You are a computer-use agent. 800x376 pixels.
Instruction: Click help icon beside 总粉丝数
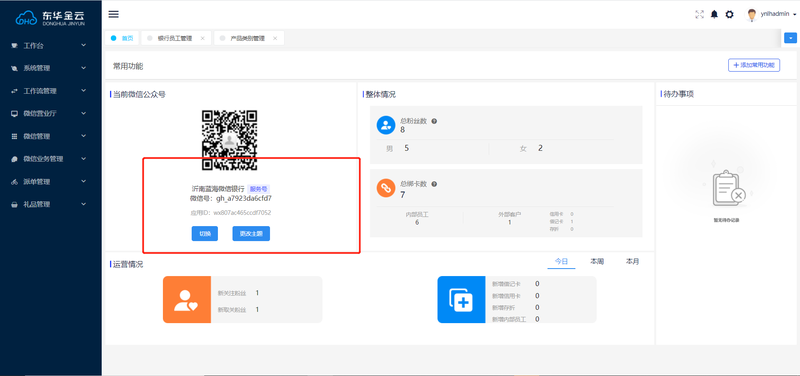[434, 121]
